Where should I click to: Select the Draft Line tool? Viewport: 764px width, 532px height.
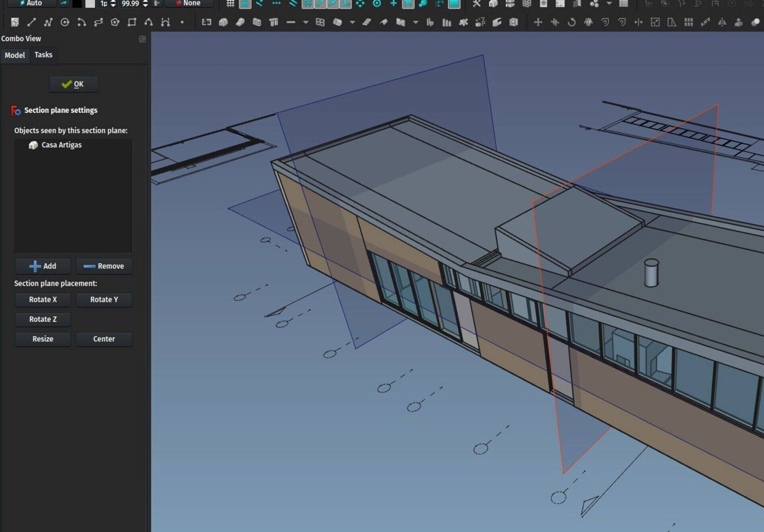click(31, 22)
